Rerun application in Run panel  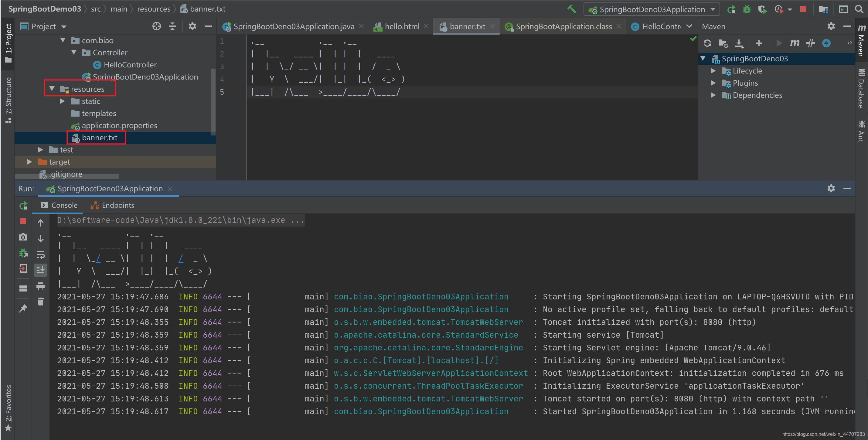click(23, 206)
